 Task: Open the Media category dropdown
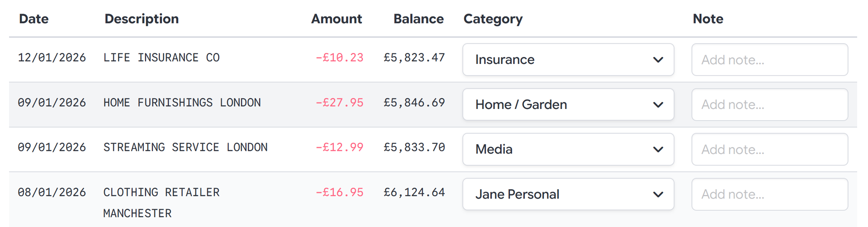click(568, 149)
